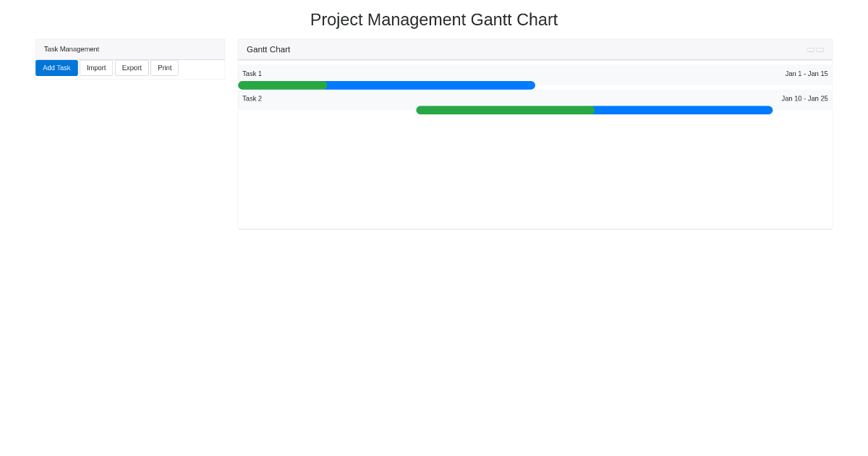Screen dimensions: 868x456
Task: Click the second small icon in Gantt Chart header
Action: [820, 49]
